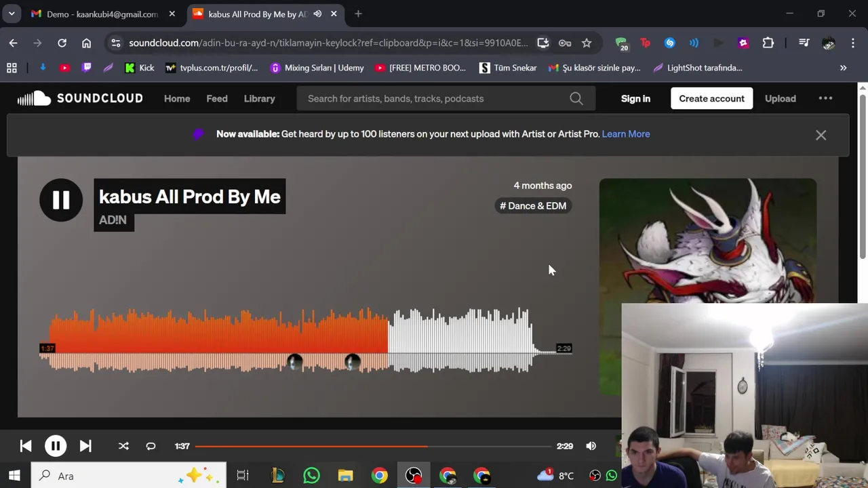Mute the SoundCloud tab via speaker icon
868x488 pixels.
(317, 14)
